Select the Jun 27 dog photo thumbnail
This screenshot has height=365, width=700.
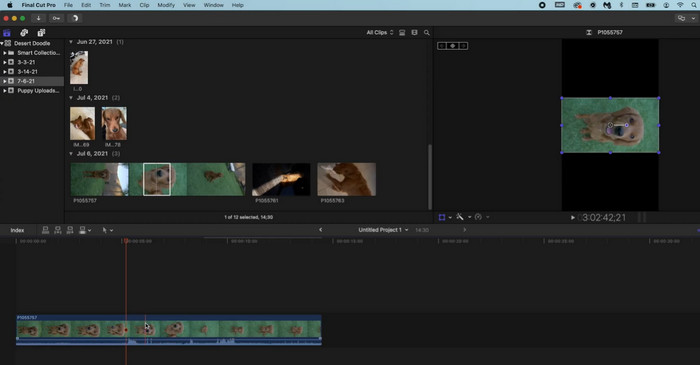79,67
